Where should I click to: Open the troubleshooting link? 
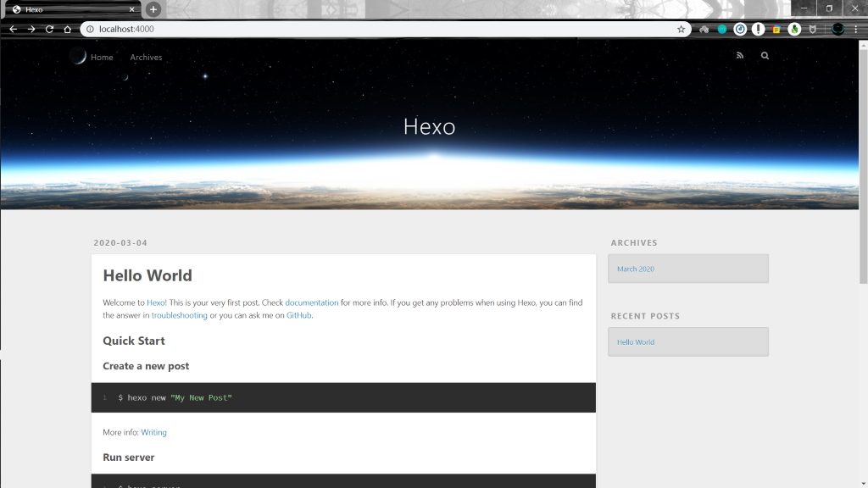pyautogui.click(x=180, y=315)
